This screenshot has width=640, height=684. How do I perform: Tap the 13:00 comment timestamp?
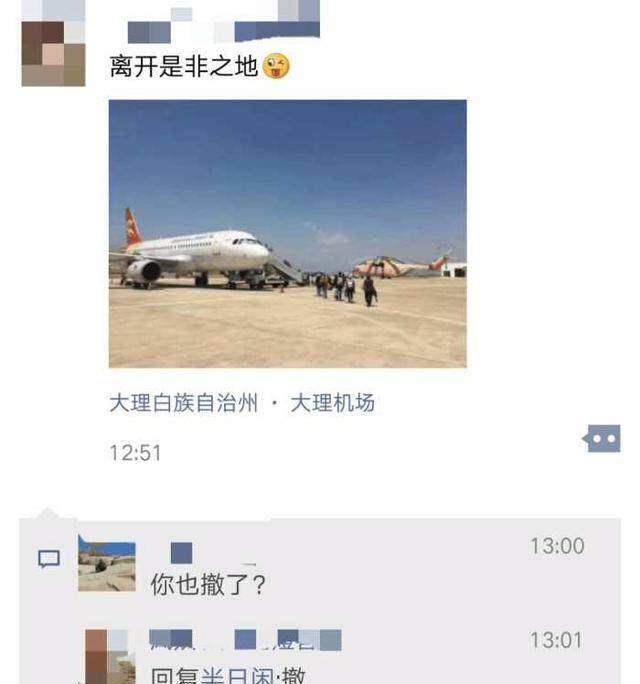tap(557, 546)
